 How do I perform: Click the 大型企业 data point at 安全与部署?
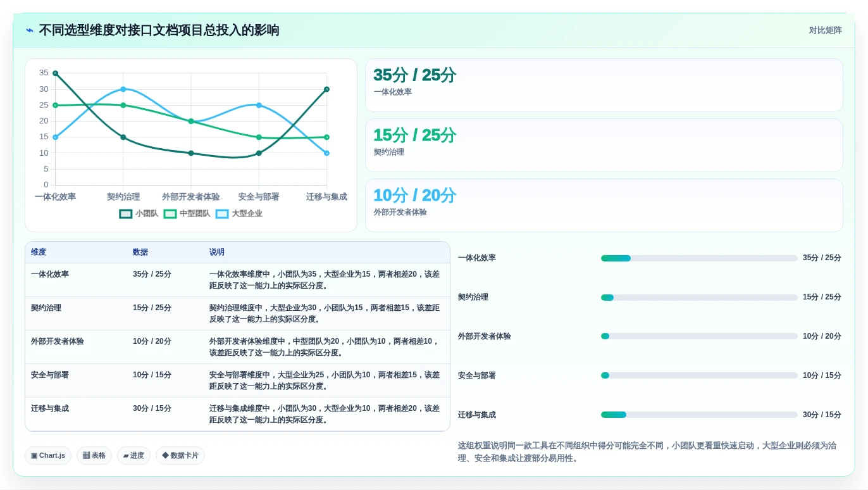pyautogui.click(x=259, y=105)
